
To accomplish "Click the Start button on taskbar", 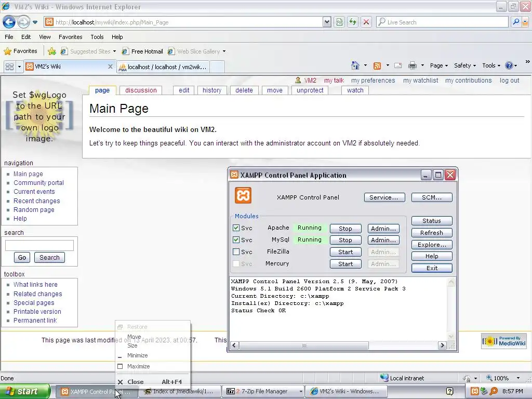I will coord(25,391).
